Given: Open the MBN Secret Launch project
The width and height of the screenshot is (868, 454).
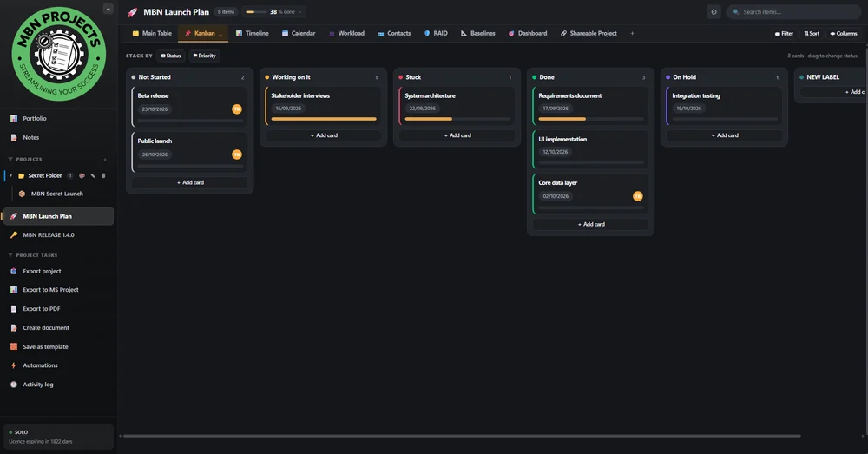Looking at the screenshot, I should [56, 194].
